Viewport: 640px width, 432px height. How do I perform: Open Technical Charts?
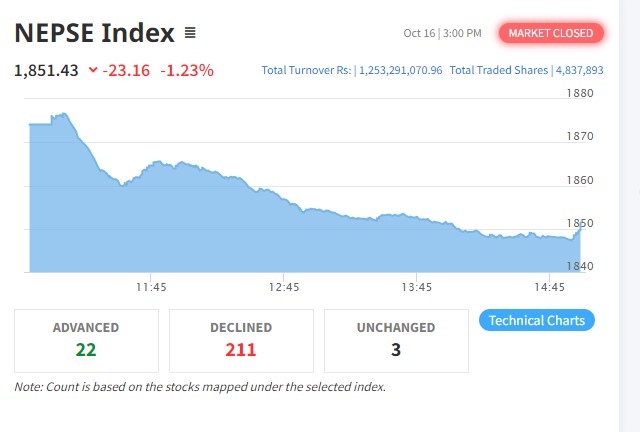(x=537, y=320)
